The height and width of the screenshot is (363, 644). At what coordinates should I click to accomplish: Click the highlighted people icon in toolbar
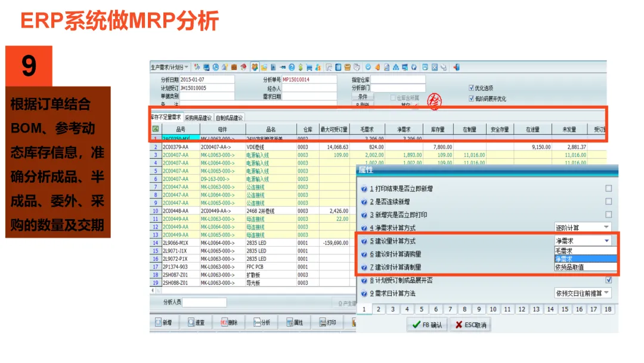[255, 67]
